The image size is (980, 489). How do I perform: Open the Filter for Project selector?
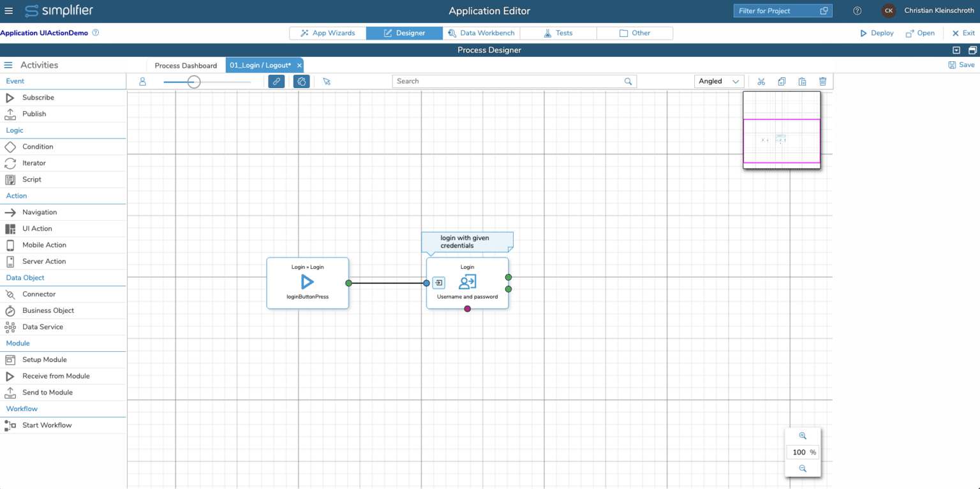click(783, 11)
